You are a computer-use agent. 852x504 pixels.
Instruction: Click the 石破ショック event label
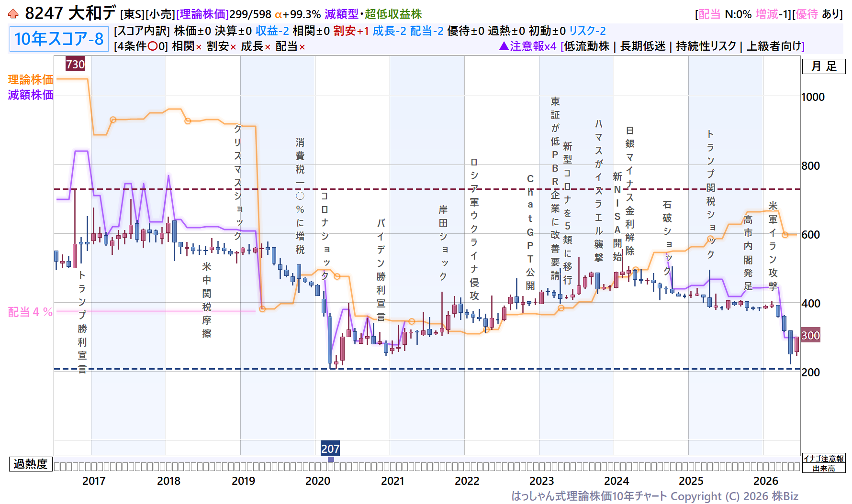pos(667,238)
